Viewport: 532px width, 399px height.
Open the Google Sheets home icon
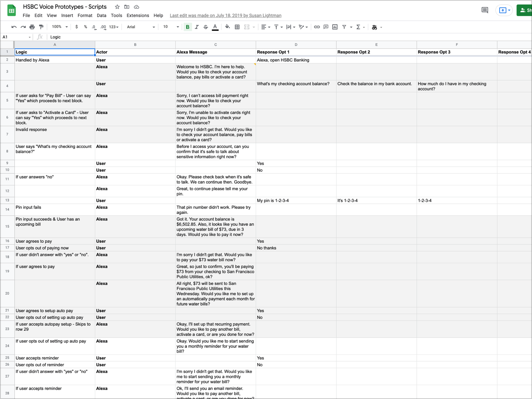[12, 11]
